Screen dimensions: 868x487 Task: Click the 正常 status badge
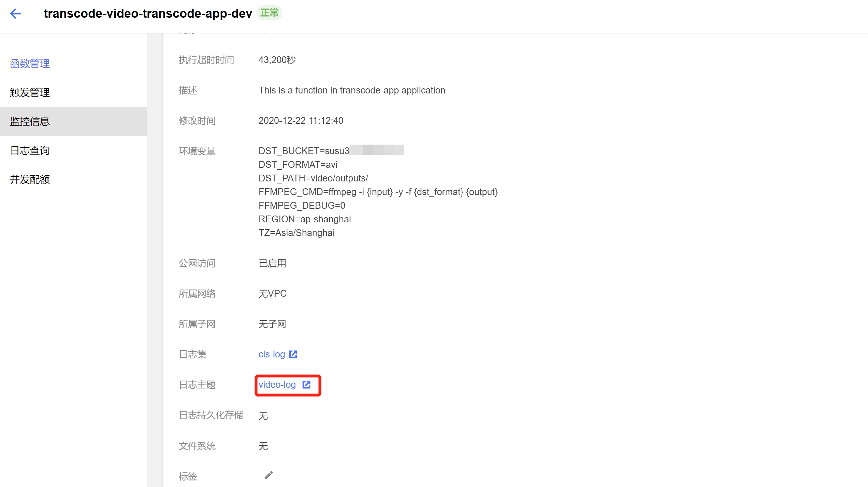click(269, 13)
